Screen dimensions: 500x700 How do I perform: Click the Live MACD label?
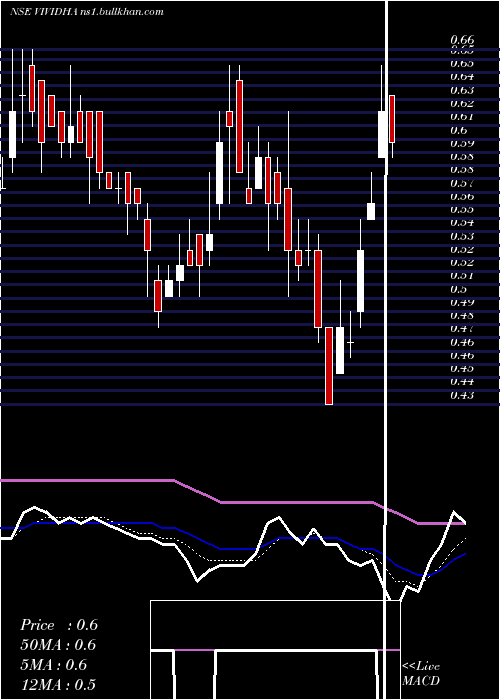click(x=421, y=673)
